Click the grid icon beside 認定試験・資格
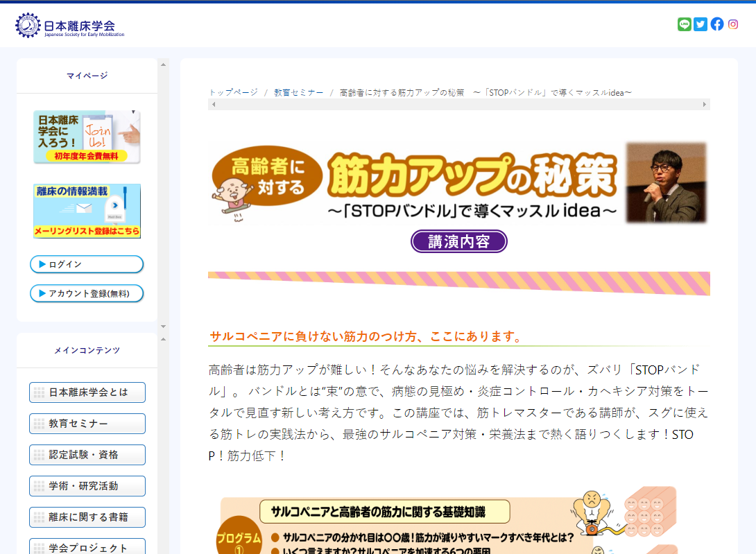 [39, 455]
